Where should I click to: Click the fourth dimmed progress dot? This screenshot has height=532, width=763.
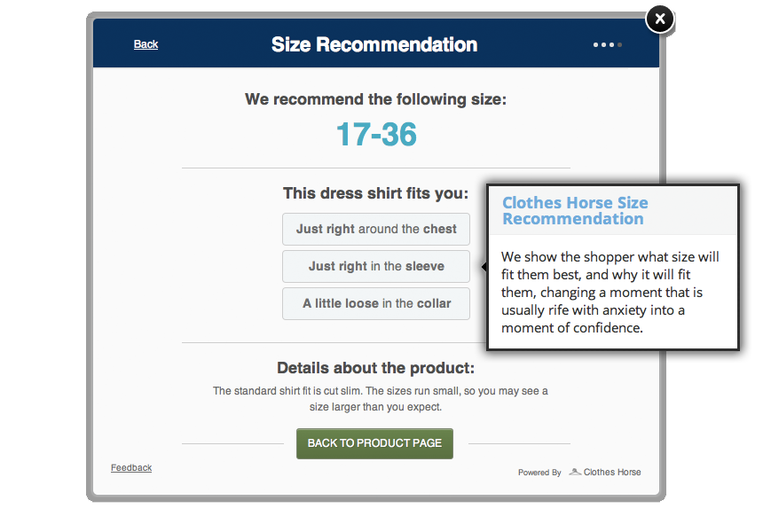tap(619, 44)
